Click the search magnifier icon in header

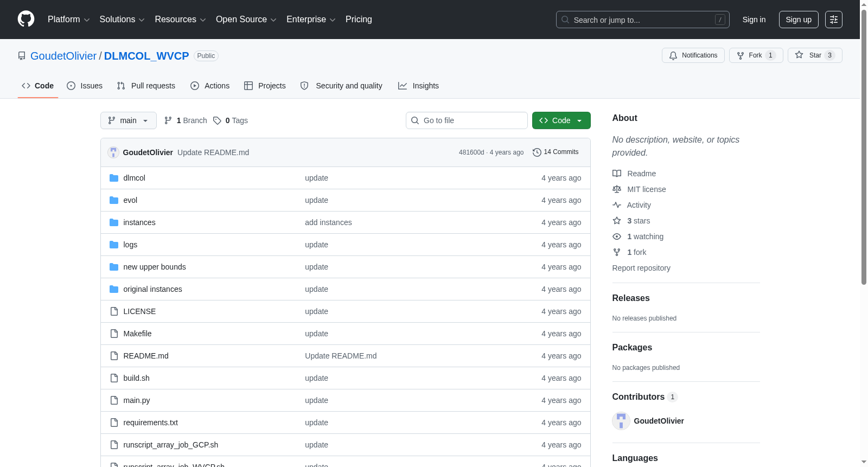pos(565,20)
